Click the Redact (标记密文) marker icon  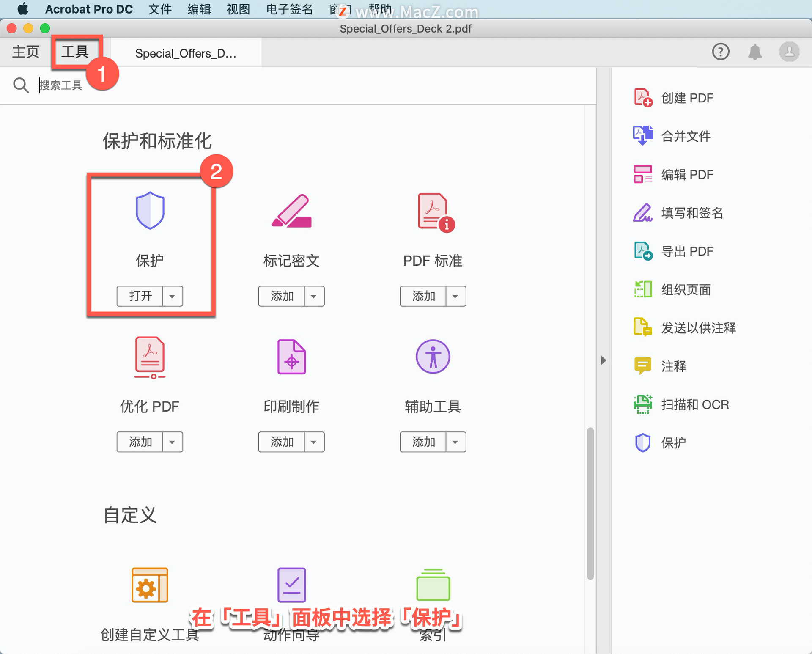pyautogui.click(x=291, y=211)
